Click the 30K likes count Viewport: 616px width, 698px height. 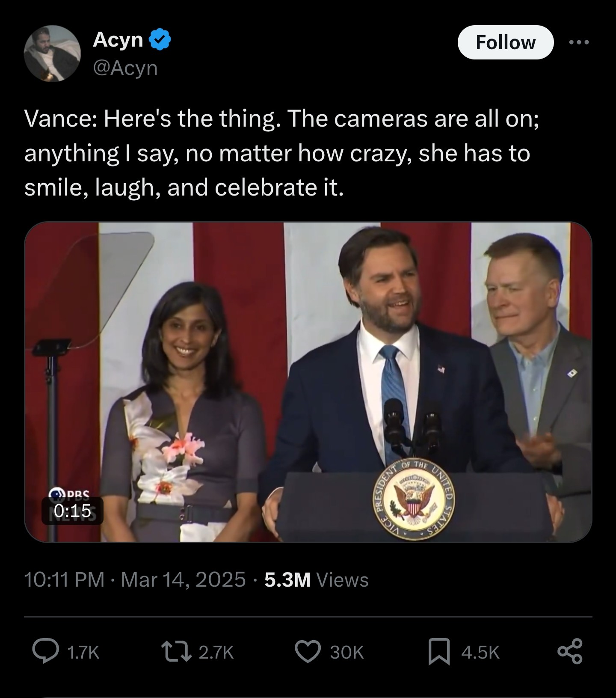click(346, 652)
